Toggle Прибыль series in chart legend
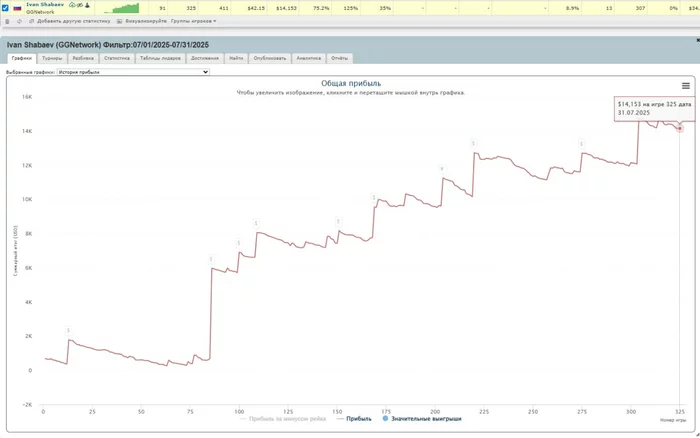This screenshot has width=700, height=438. pyautogui.click(x=354, y=419)
